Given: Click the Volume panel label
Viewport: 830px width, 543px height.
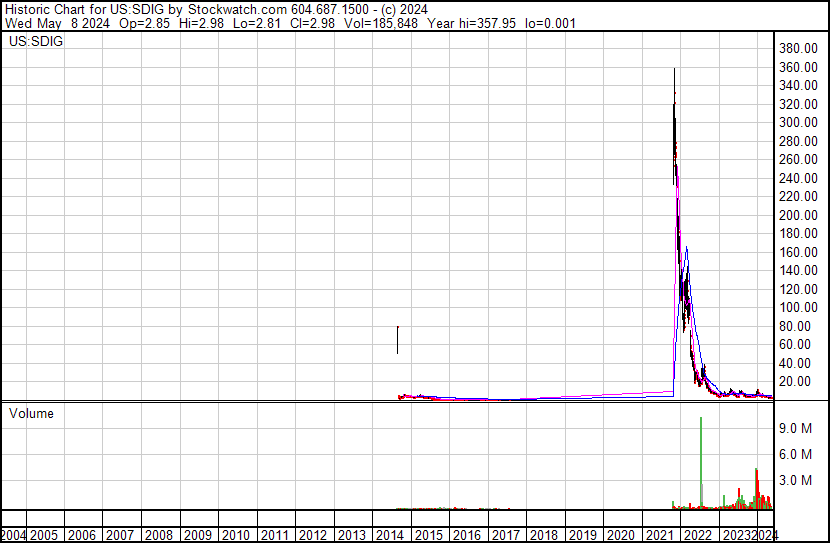Looking at the screenshot, I should (31, 413).
